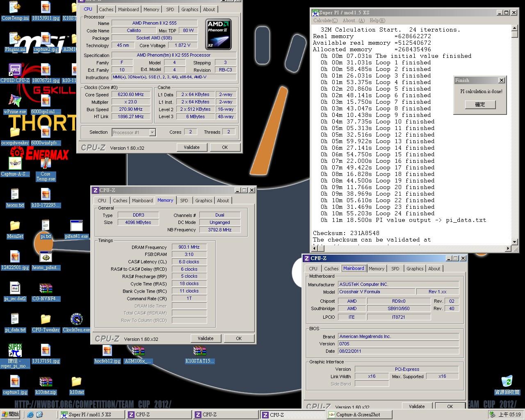525x420 pixels.
Task: Launch the super_pi_mod shortcut icon
Action: (15, 356)
